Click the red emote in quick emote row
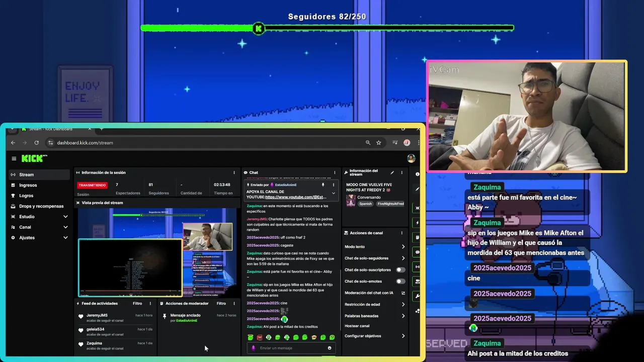The image size is (644, 362). coord(260,337)
